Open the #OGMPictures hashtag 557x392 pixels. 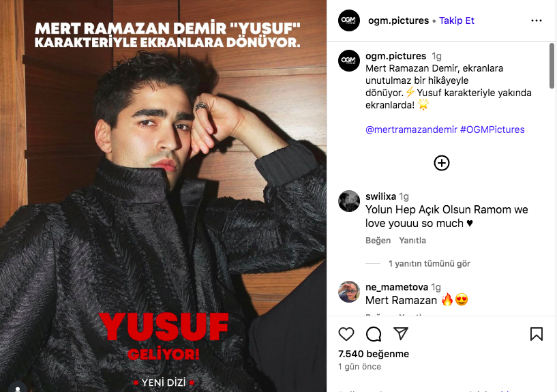click(x=492, y=130)
